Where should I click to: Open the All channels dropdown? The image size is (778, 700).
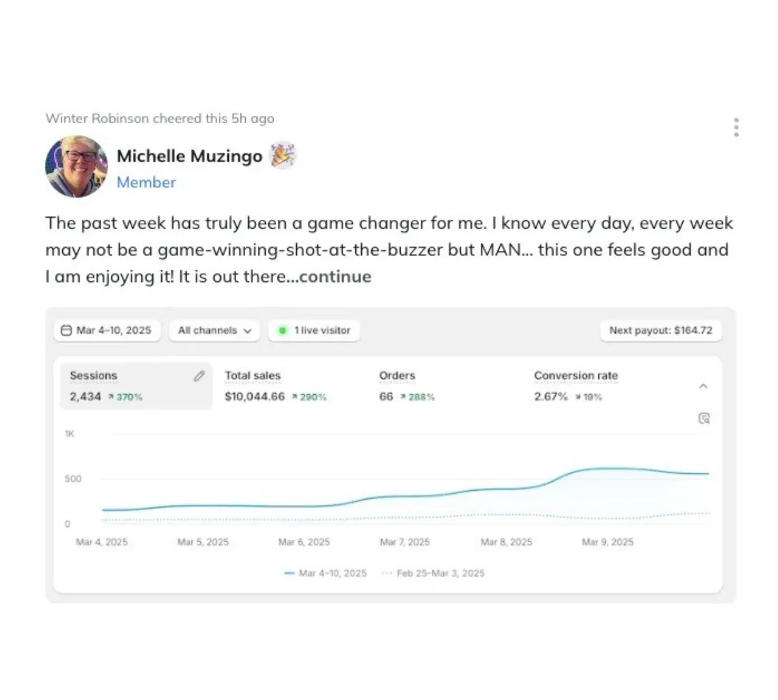point(215,331)
